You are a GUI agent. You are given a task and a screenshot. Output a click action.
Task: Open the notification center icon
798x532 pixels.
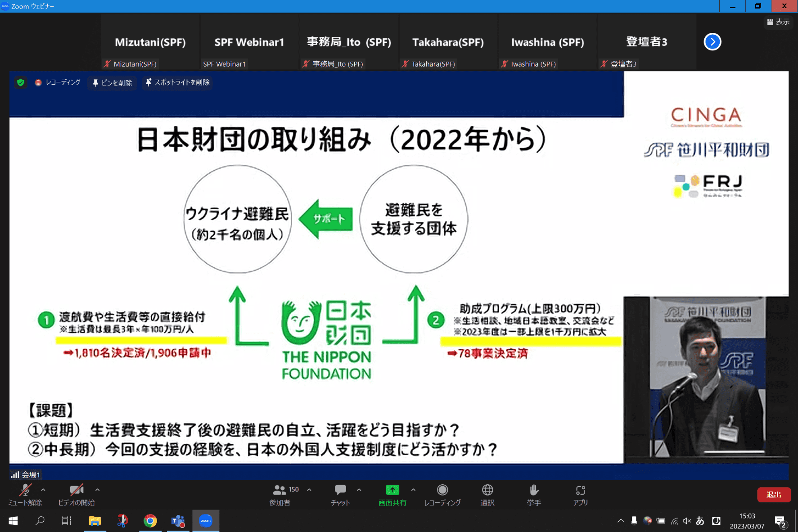click(x=780, y=521)
